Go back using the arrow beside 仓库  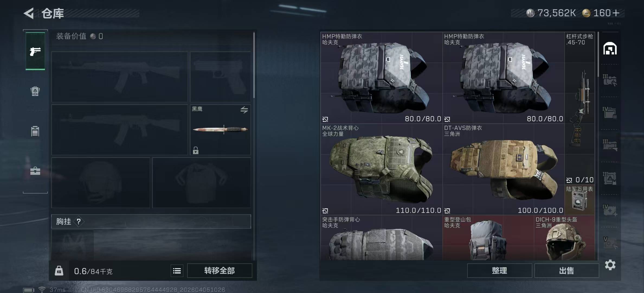(29, 13)
